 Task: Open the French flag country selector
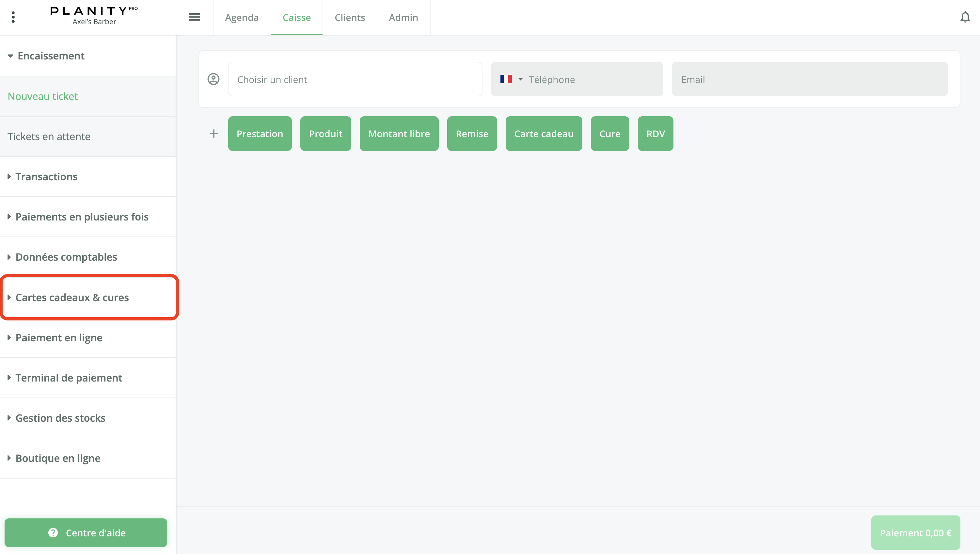511,79
